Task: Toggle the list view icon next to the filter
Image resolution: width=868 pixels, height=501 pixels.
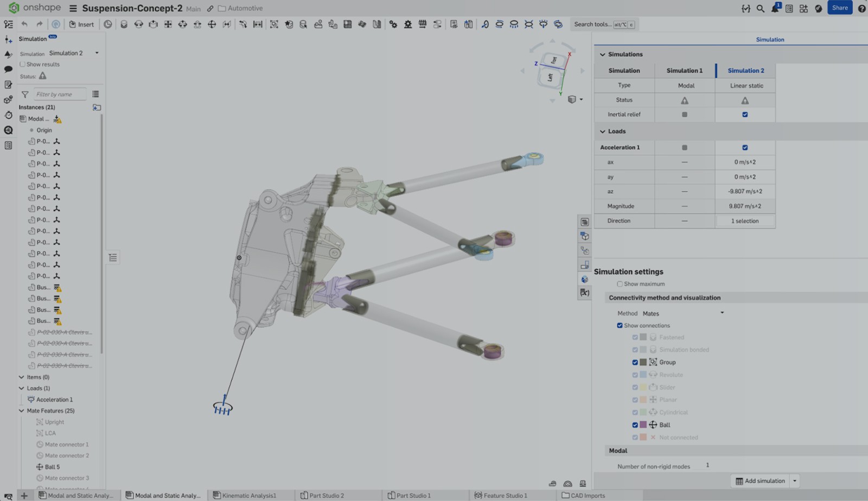Action: (95, 94)
